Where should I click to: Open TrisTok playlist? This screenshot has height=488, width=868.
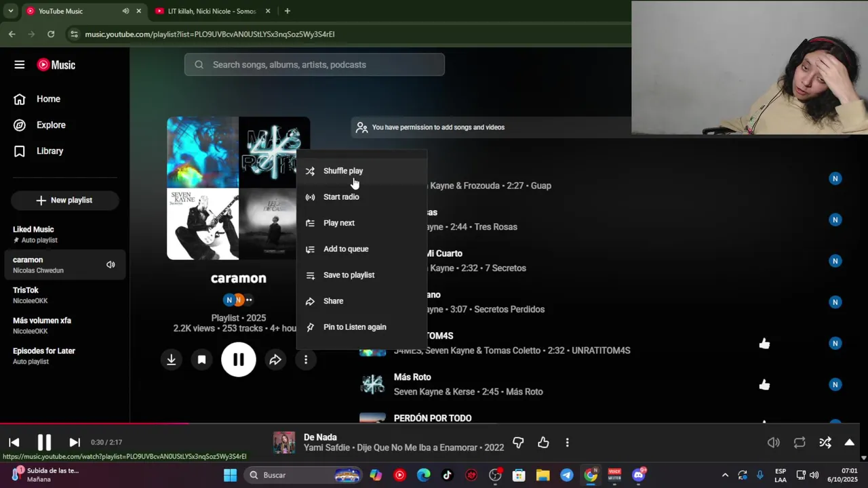pyautogui.click(x=64, y=295)
